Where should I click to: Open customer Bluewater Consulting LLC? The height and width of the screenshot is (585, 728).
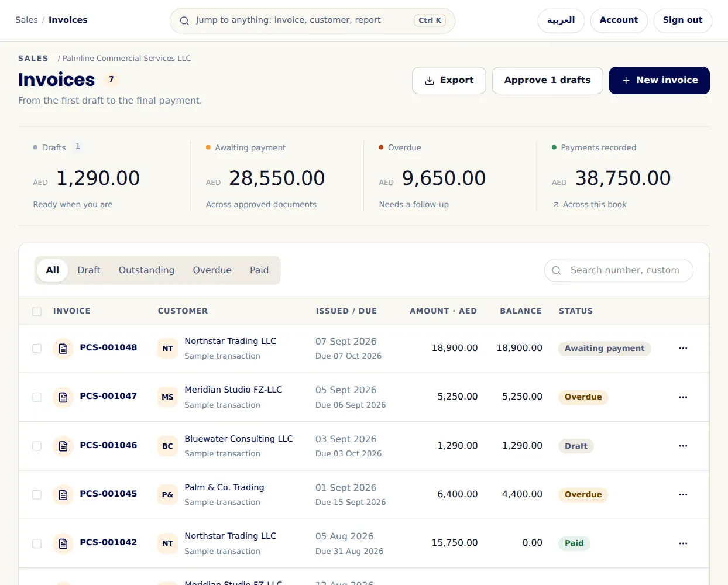239,439
